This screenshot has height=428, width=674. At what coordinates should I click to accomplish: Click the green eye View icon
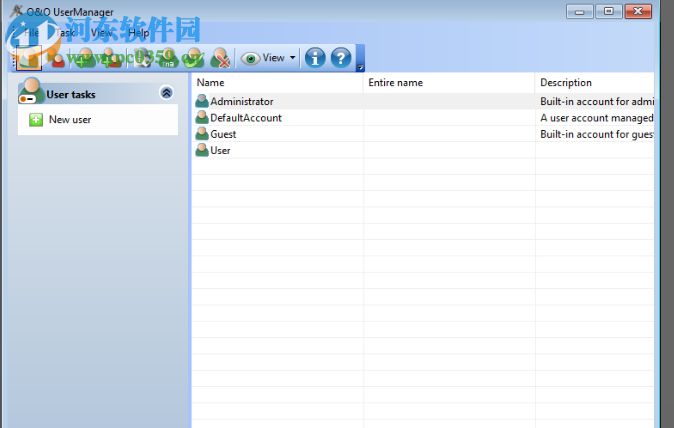(250, 58)
